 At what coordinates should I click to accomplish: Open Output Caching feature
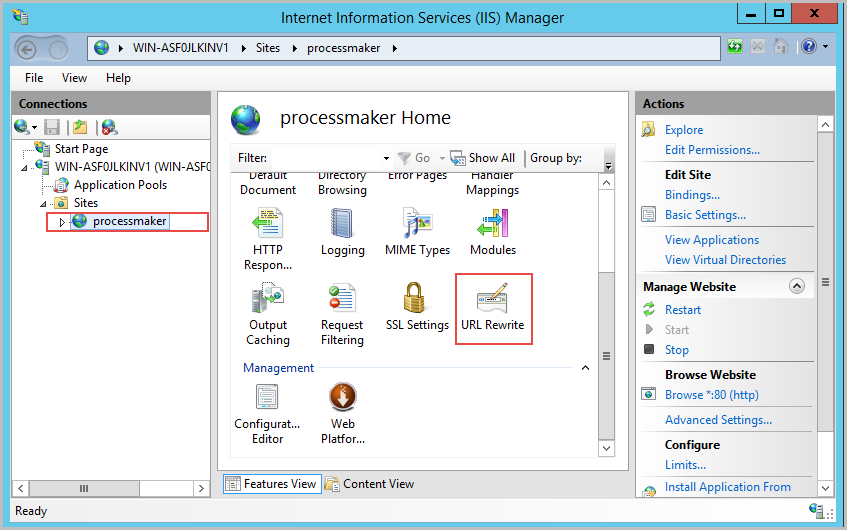point(267,314)
